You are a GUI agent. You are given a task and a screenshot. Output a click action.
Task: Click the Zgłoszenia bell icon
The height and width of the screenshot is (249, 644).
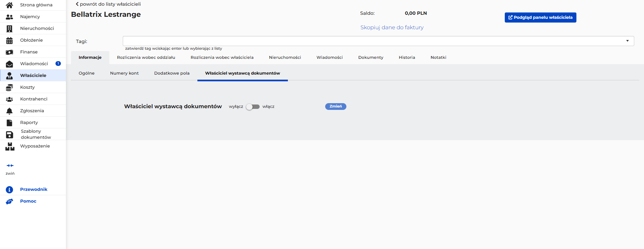pos(9,111)
